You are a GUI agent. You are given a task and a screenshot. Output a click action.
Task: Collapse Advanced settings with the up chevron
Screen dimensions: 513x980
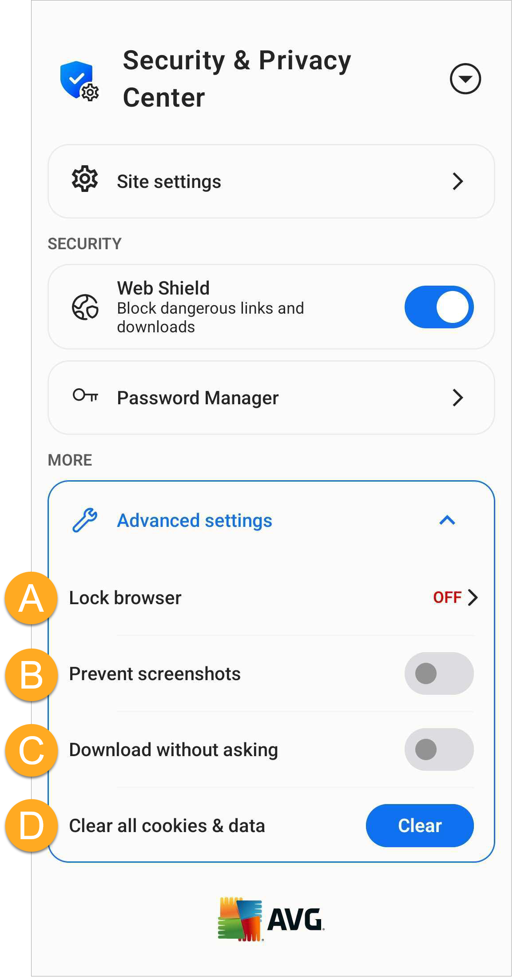click(447, 520)
